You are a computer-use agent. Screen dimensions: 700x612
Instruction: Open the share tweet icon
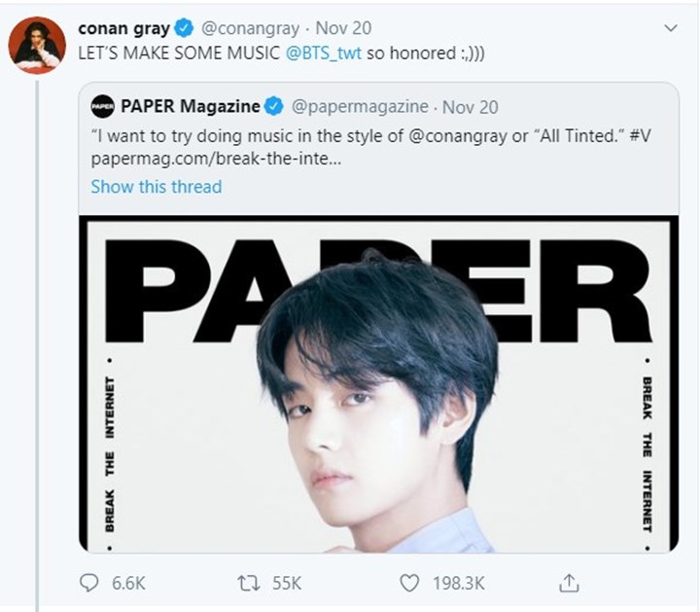coord(570,583)
